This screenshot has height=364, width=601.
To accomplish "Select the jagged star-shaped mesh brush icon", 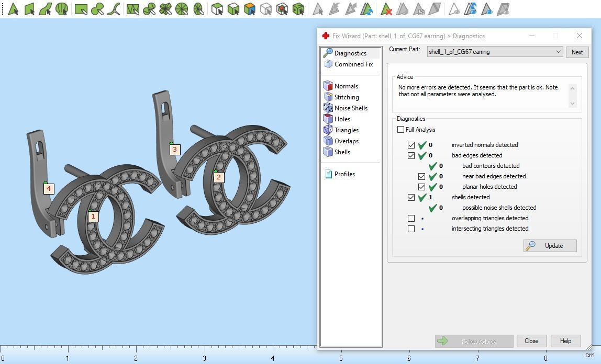I will pyautogui.click(x=165, y=9).
